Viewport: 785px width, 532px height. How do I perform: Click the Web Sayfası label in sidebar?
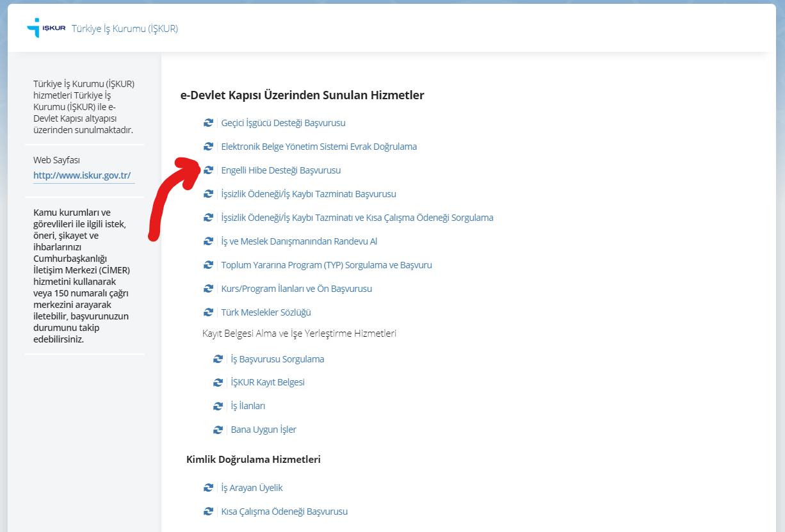[56, 160]
